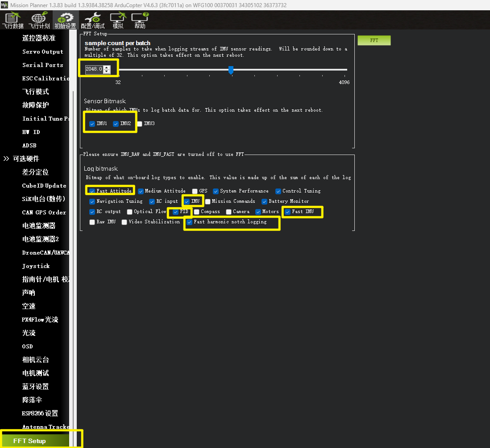Increase sample count with the up arrow
The width and height of the screenshot is (490, 448).
[107, 67]
